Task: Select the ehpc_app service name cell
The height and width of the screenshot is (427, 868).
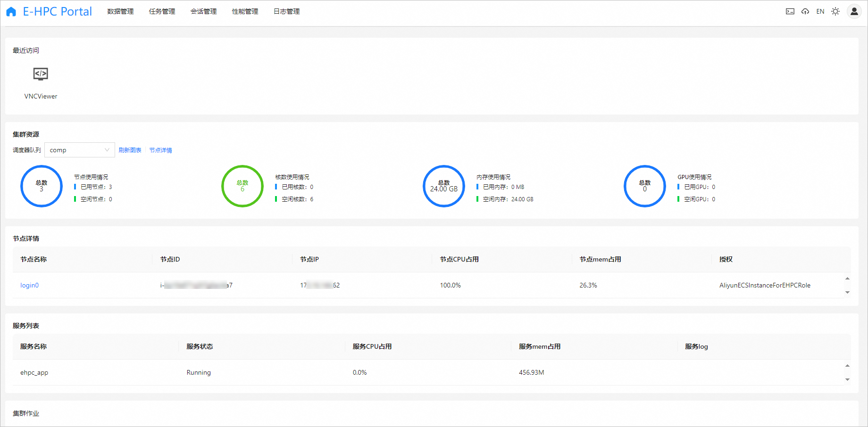Action: click(34, 372)
